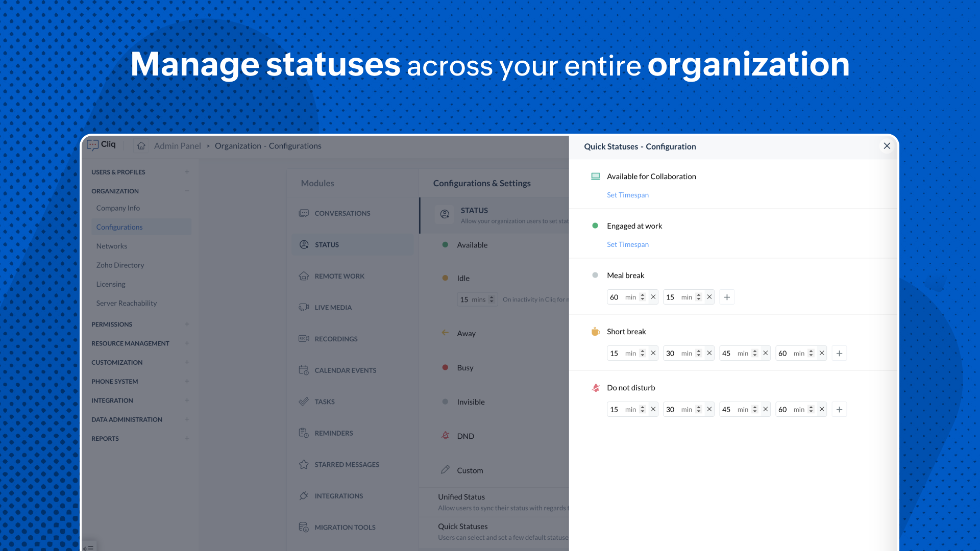Viewport: 980px width, 551px height.
Task: Collapse the Organization section
Action: (187, 191)
